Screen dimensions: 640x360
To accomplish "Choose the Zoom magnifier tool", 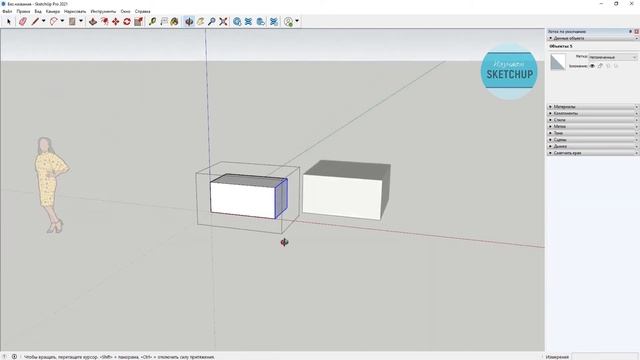I will coord(211,21).
